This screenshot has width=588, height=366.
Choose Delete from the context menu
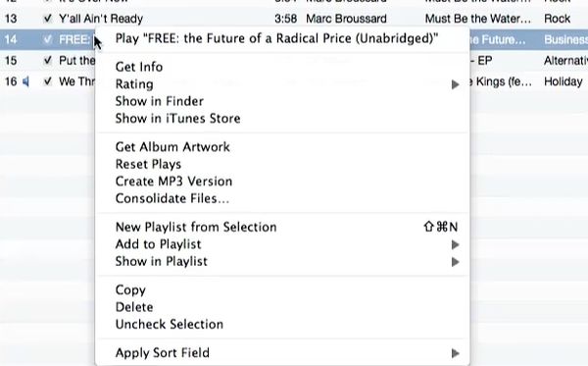tap(134, 307)
